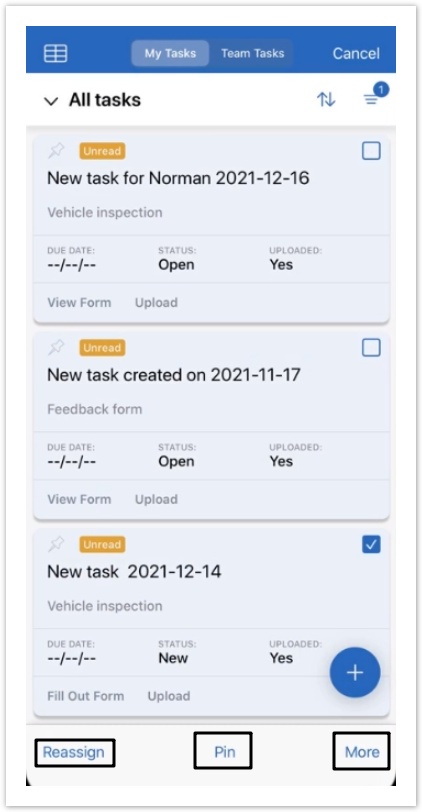The height and width of the screenshot is (812, 422).
Task: Check the box for Norman 2021-12-16 task
Action: pyautogui.click(x=371, y=151)
